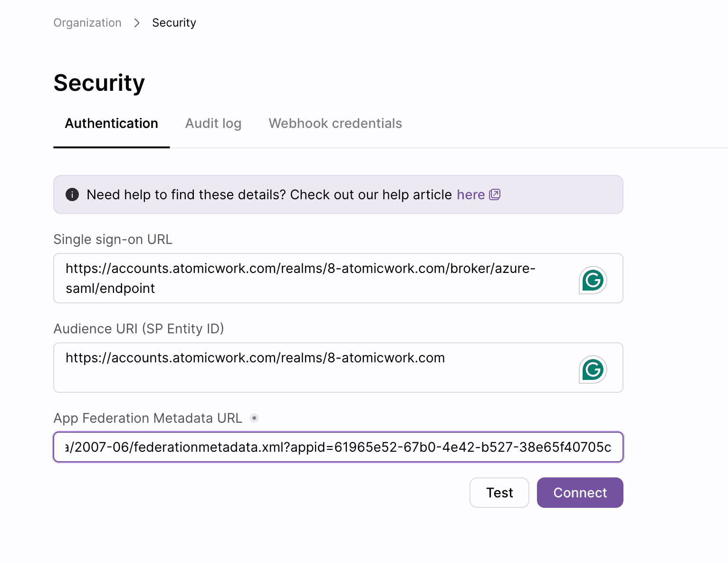728x563 pixels.
Task: Click the Grammarly icon in Single sign-on URL field
Action: 593,280
